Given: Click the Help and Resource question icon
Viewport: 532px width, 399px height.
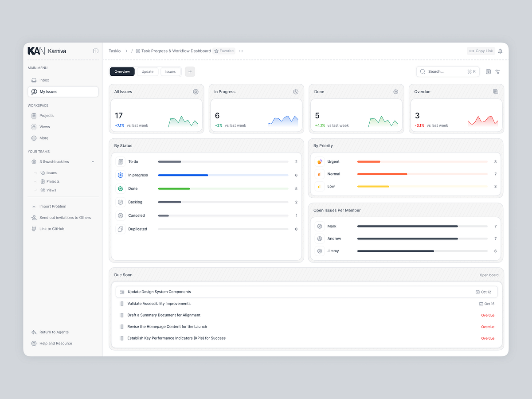Looking at the screenshot, I should (x=34, y=344).
